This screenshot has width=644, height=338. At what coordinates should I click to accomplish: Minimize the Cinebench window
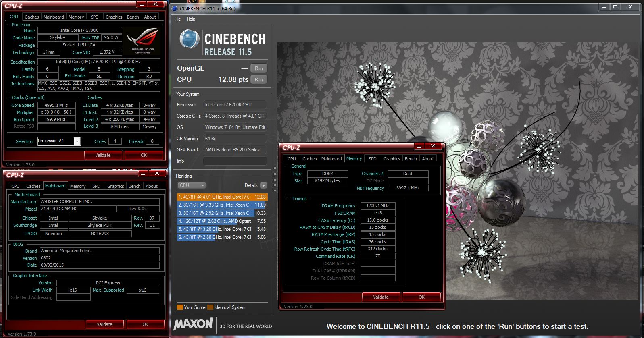(604, 7)
